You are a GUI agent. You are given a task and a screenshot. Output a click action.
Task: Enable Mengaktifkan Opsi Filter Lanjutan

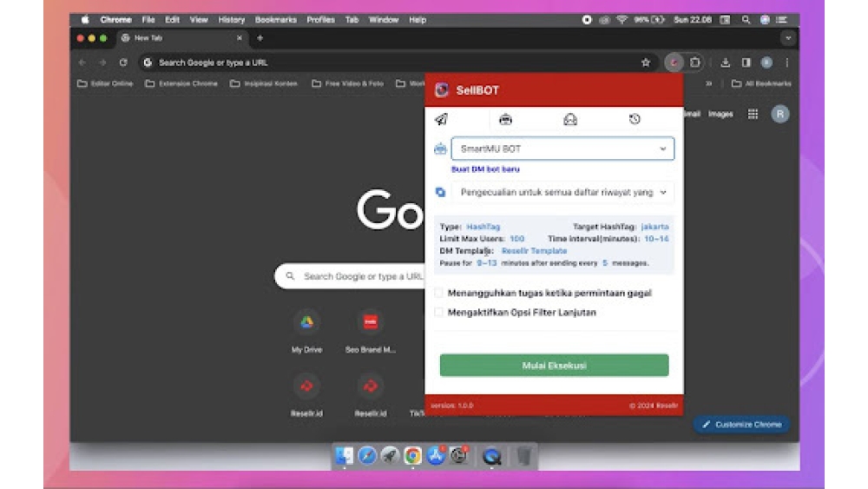439,313
